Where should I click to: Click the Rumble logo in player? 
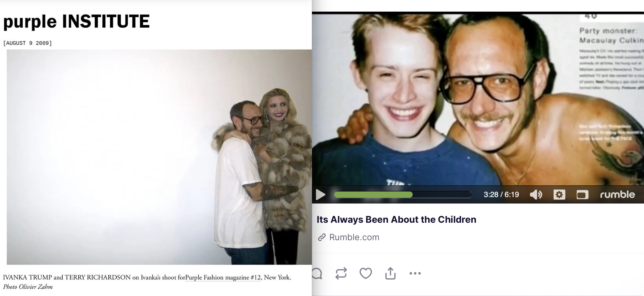tap(617, 194)
